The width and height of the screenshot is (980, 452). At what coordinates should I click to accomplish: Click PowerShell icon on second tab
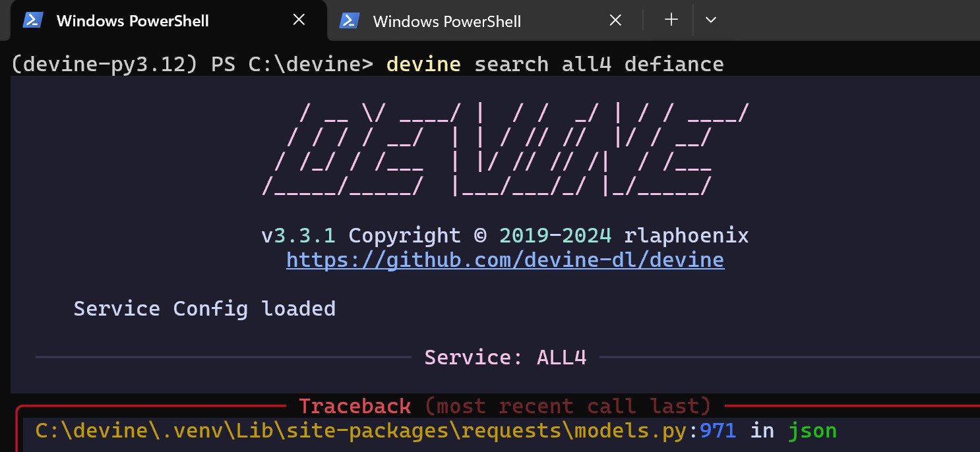point(349,20)
